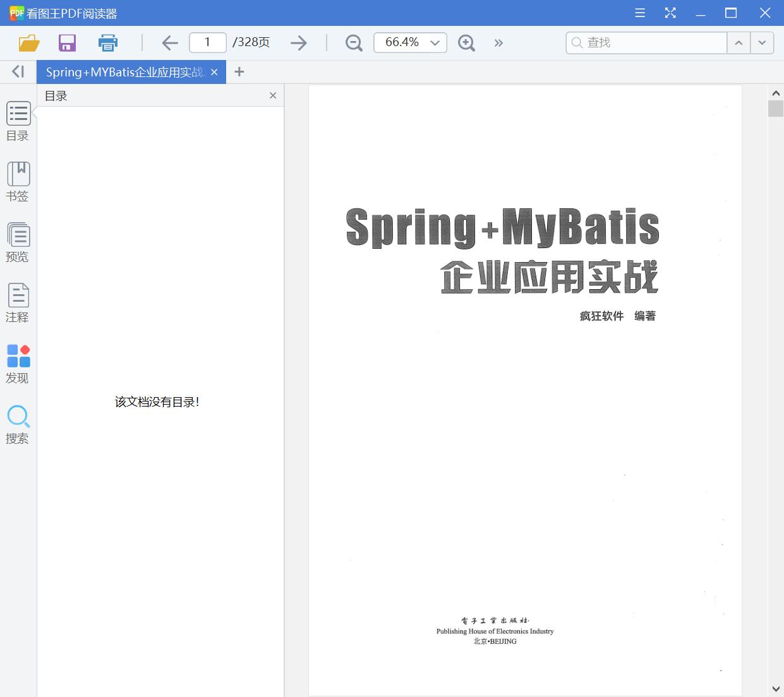Open the 发现 discover sidebar panel
This screenshot has height=697, width=784.
[18, 364]
